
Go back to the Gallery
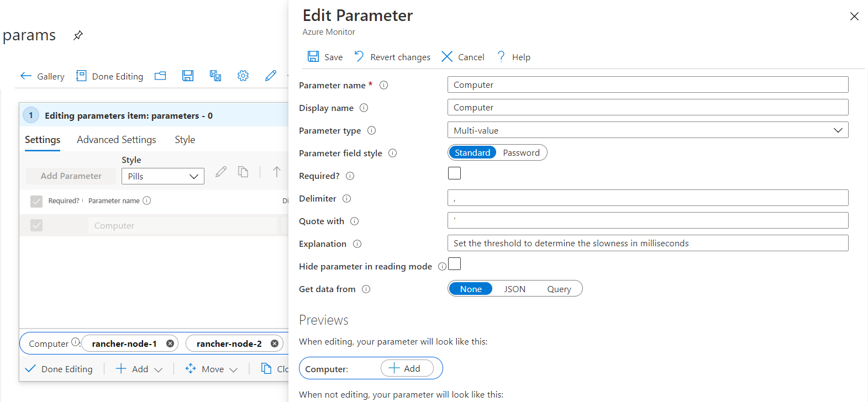43,76
